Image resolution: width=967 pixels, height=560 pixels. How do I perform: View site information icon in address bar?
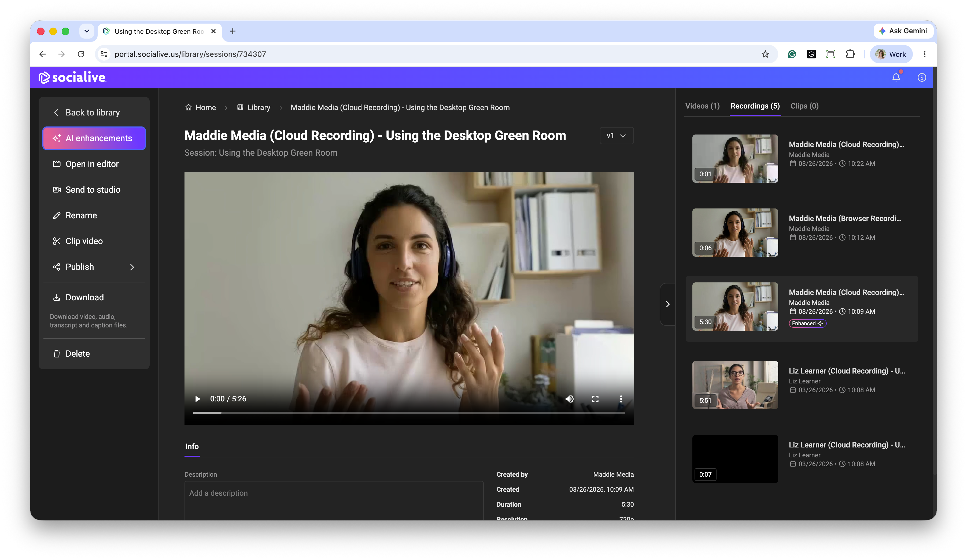[104, 54]
